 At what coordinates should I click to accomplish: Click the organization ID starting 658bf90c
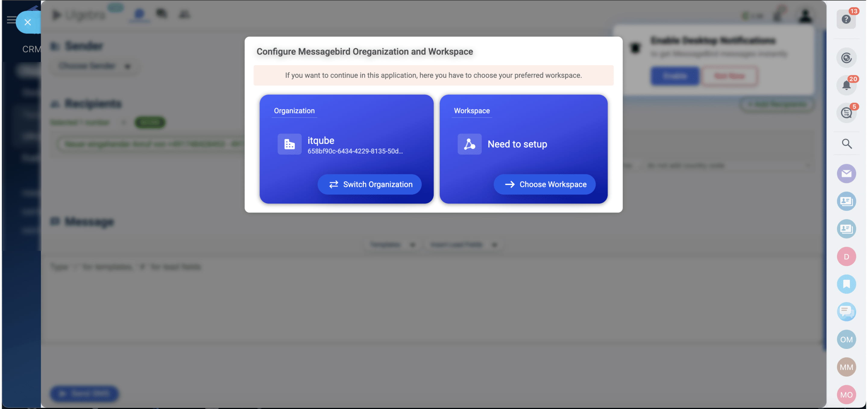click(x=355, y=151)
